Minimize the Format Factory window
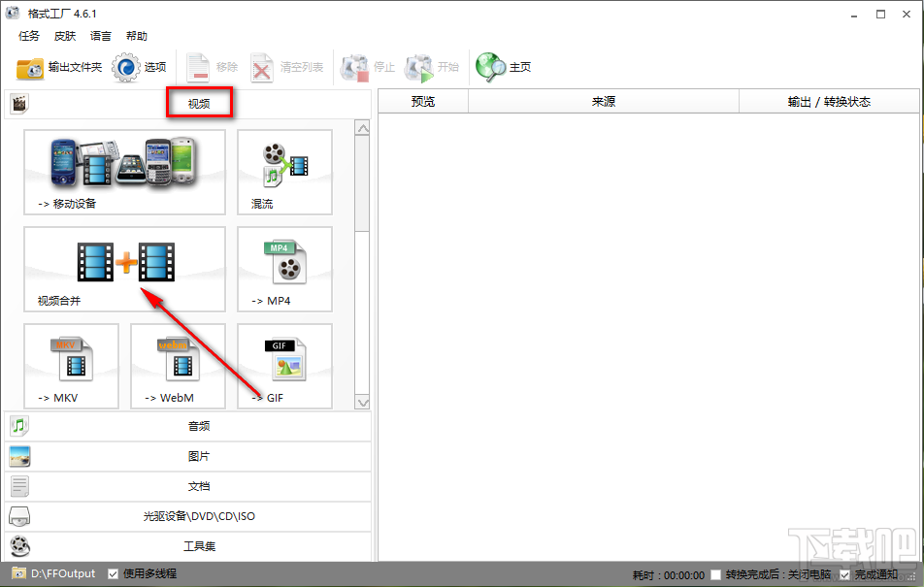This screenshot has width=924, height=587. tap(854, 15)
